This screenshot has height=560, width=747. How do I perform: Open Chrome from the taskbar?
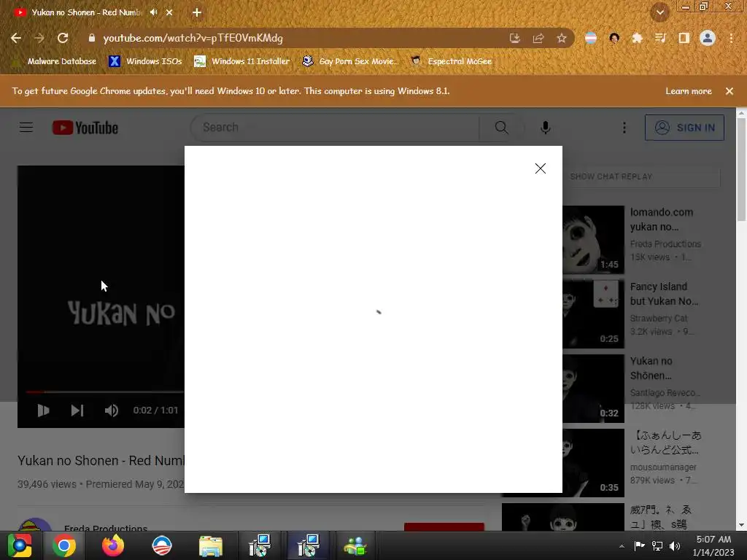(x=64, y=545)
